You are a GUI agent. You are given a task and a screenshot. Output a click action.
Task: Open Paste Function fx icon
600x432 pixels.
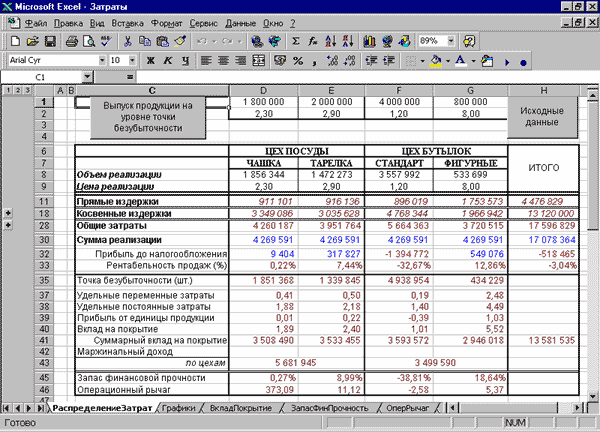pyautogui.click(x=313, y=41)
